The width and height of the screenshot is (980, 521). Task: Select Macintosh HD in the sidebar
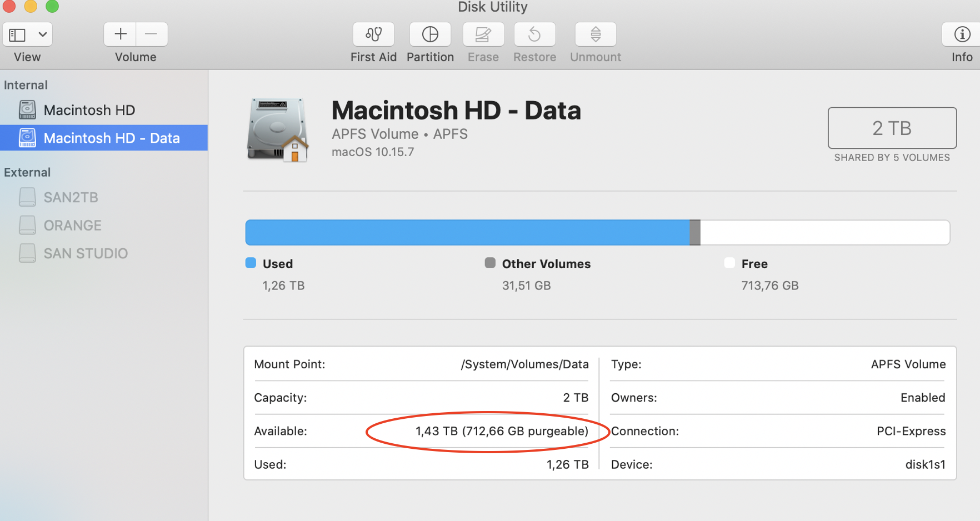(104, 110)
